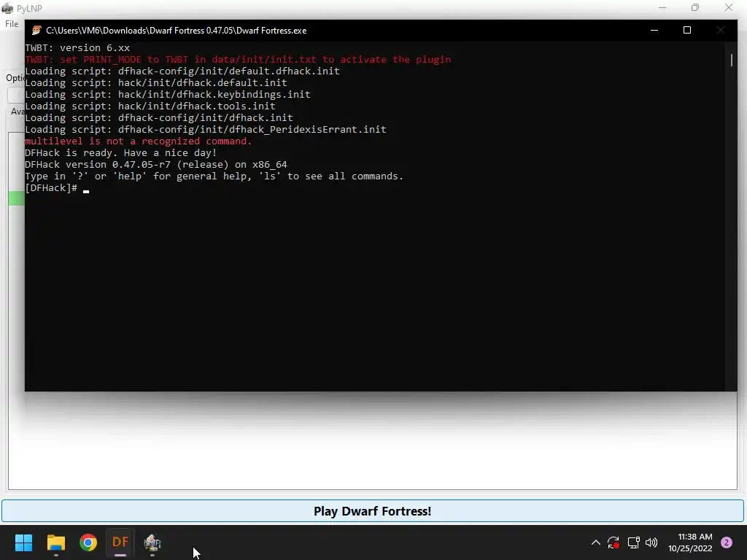Restore down the PyLNP window
The image size is (747, 560).
[x=695, y=7]
